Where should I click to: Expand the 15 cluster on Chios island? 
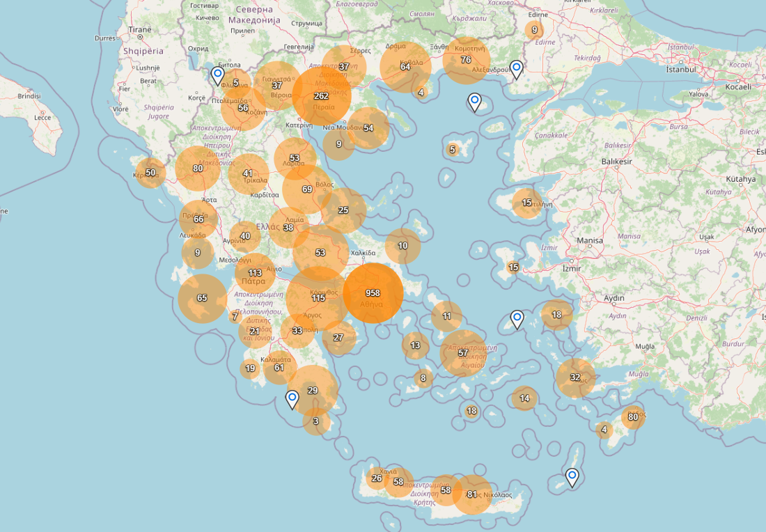pyautogui.click(x=513, y=267)
